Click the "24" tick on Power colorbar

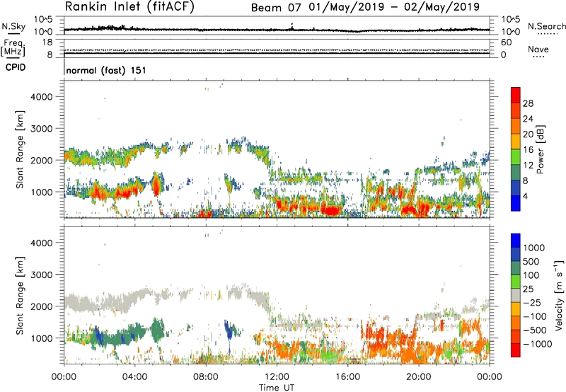point(528,119)
